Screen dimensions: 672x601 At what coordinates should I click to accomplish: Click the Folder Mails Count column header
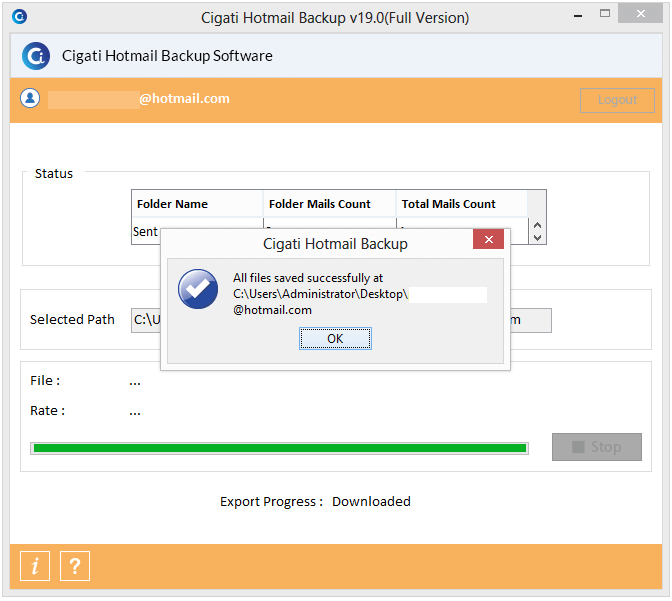(x=329, y=204)
